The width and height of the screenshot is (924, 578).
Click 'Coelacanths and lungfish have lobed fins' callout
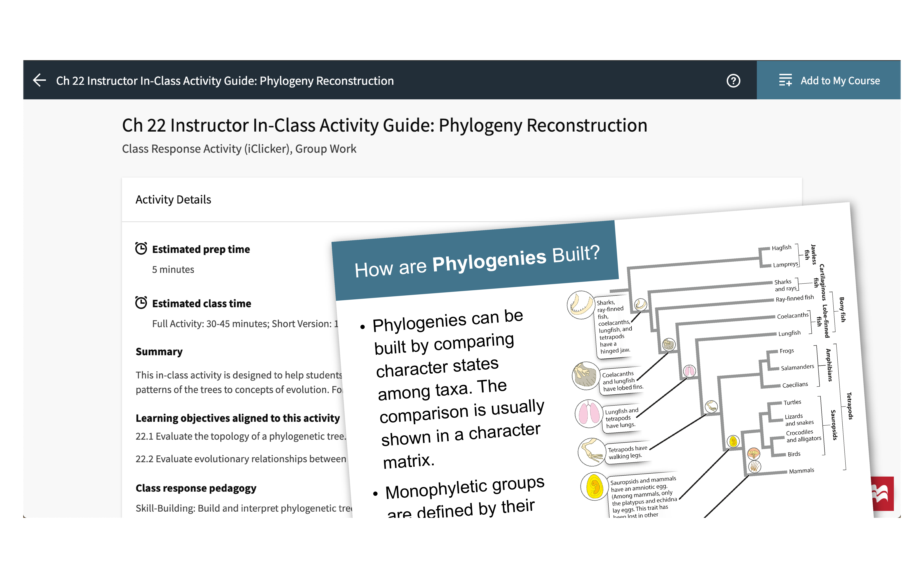[622, 381]
